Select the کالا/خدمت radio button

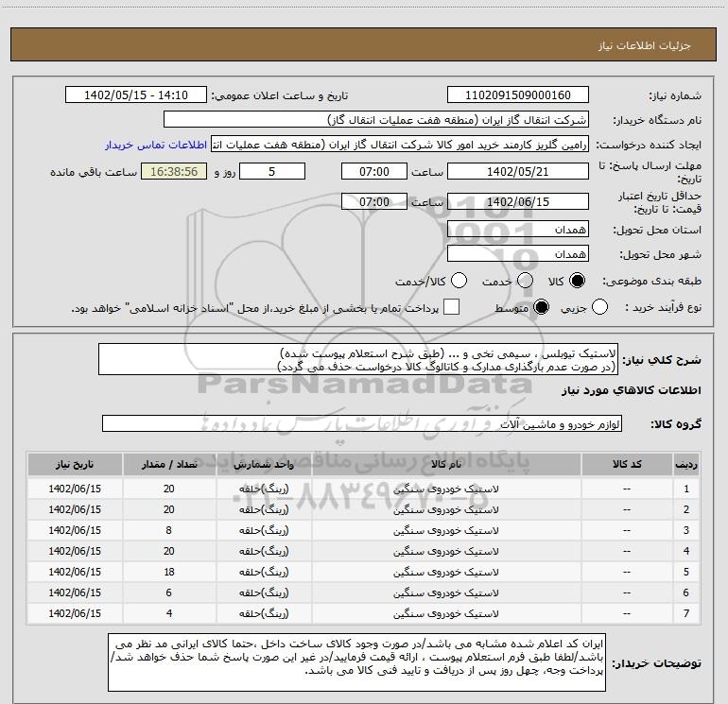459,281
